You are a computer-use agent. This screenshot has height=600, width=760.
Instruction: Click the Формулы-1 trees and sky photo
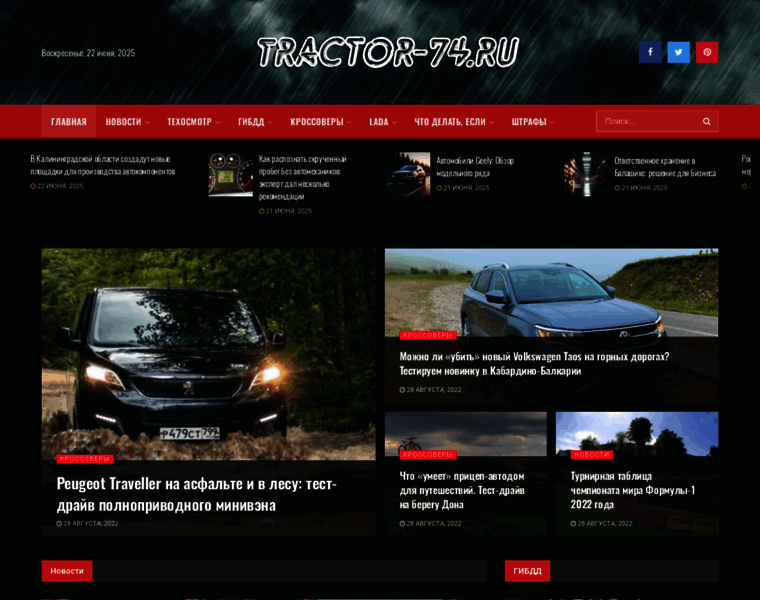coord(637,434)
